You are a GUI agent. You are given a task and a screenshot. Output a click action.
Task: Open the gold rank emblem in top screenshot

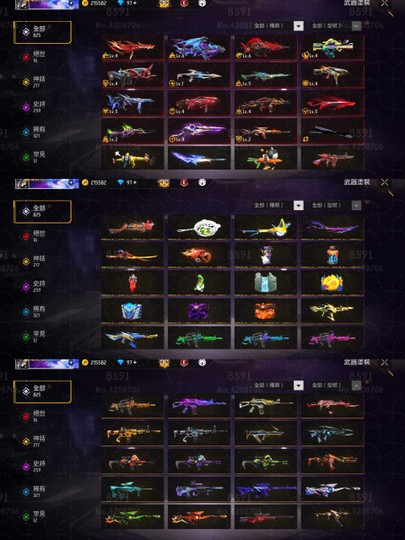[x=164, y=3]
